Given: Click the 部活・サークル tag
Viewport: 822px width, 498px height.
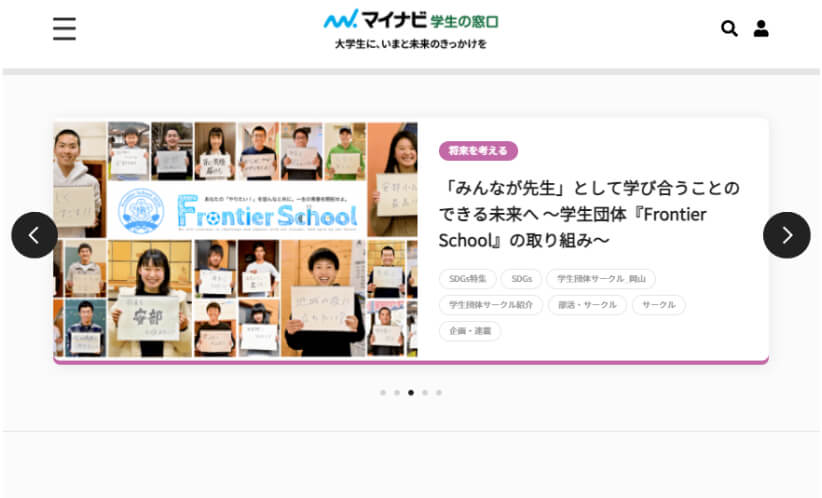Looking at the screenshot, I should [587, 305].
